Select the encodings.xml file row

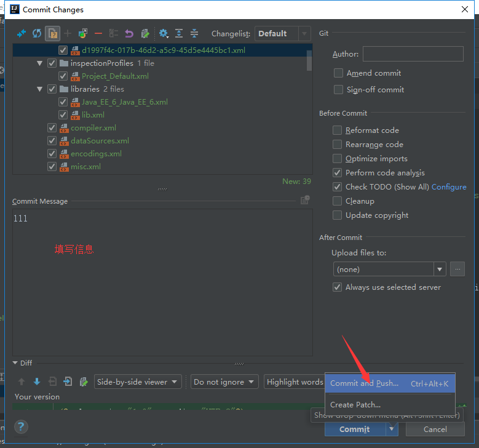[x=96, y=154]
